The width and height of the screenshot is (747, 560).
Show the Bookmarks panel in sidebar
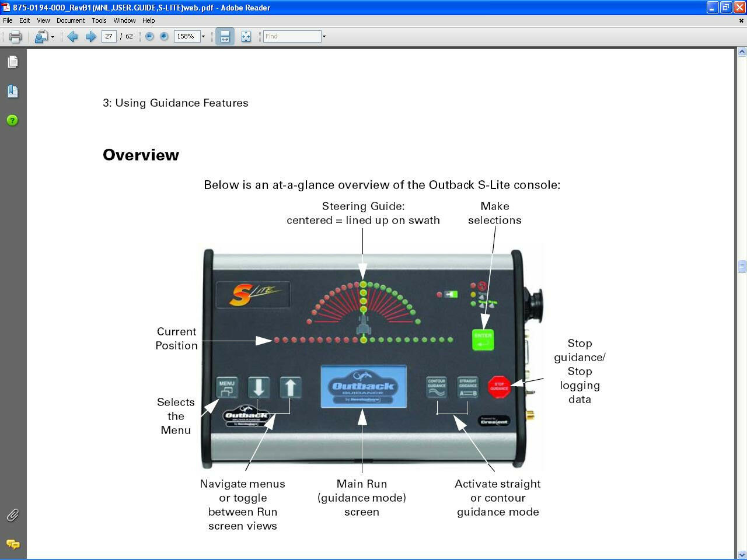[x=12, y=91]
